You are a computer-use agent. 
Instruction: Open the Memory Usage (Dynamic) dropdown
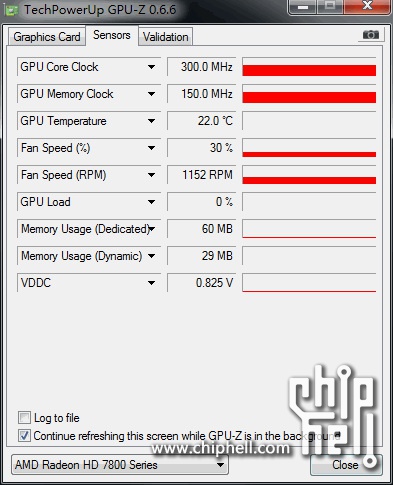[151, 256]
